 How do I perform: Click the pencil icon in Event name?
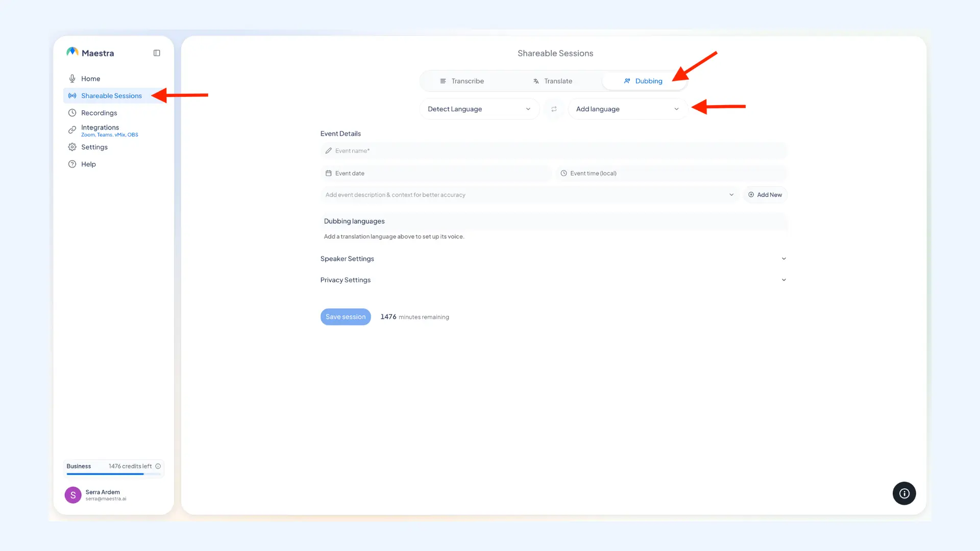coord(328,151)
